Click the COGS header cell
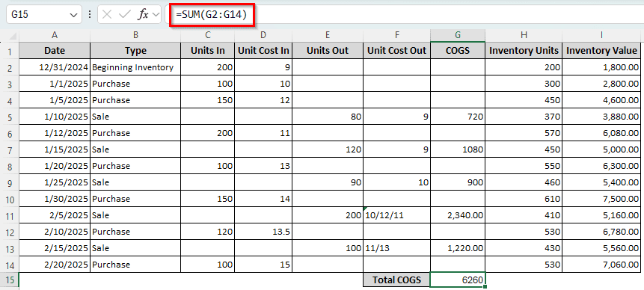 pos(458,51)
